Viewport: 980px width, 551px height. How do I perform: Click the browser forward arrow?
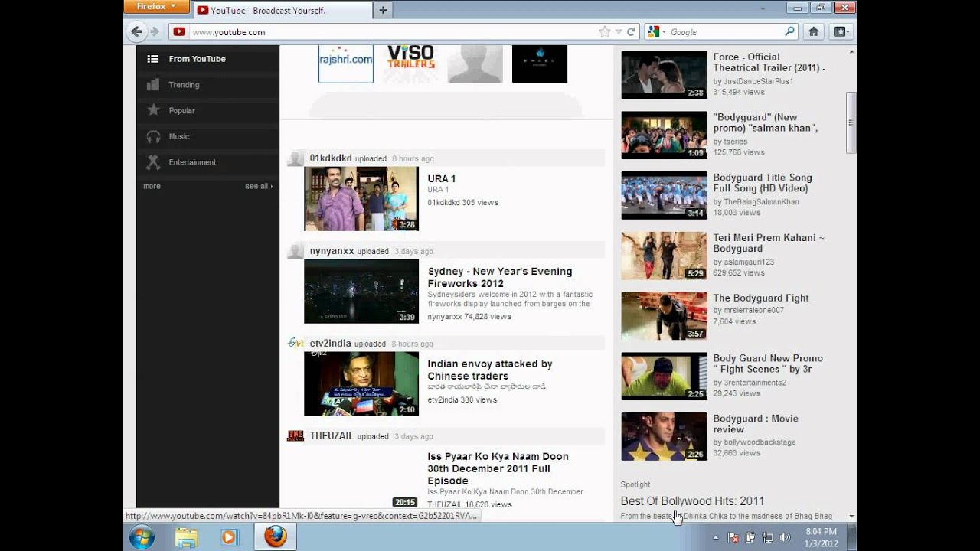[x=155, y=31]
